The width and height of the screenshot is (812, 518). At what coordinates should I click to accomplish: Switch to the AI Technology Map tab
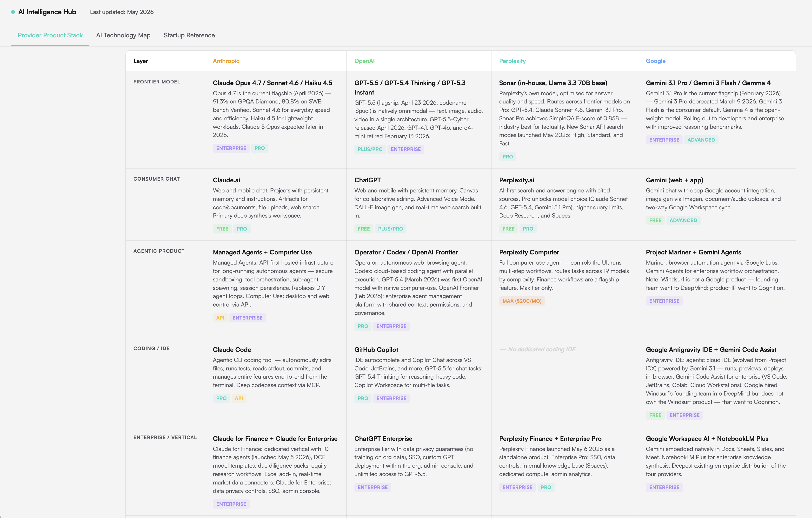[x=123, y=35]
